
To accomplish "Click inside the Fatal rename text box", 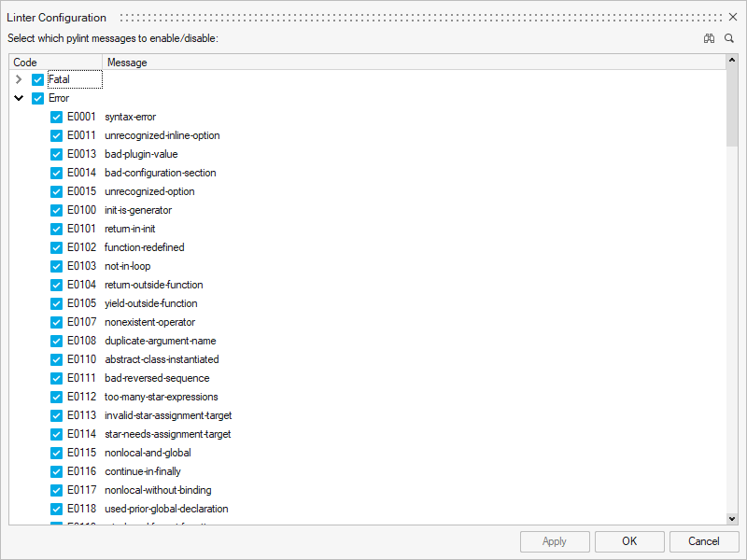I will pos(77,79).
